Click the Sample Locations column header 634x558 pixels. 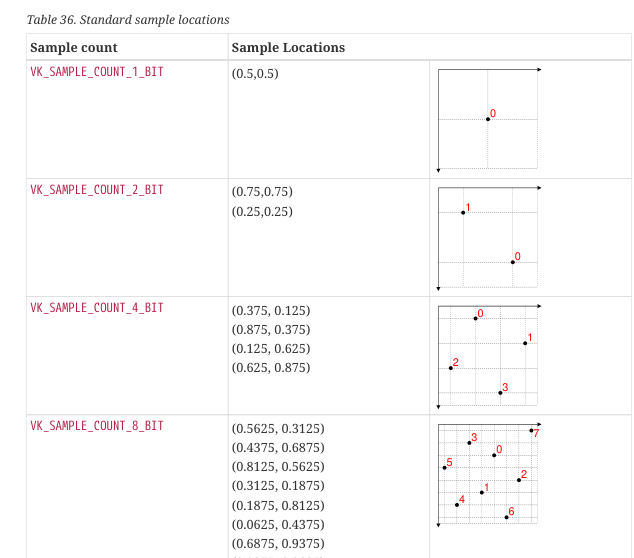pos(288,48)
